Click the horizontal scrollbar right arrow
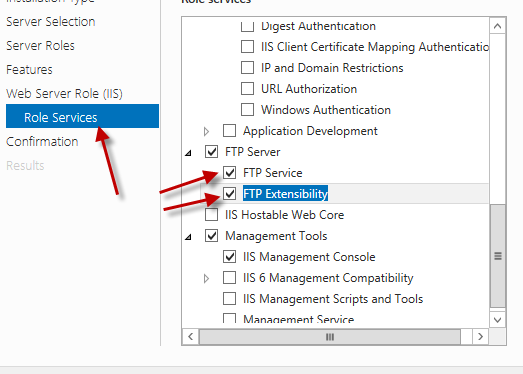523x374 pixels. (480, 336)
